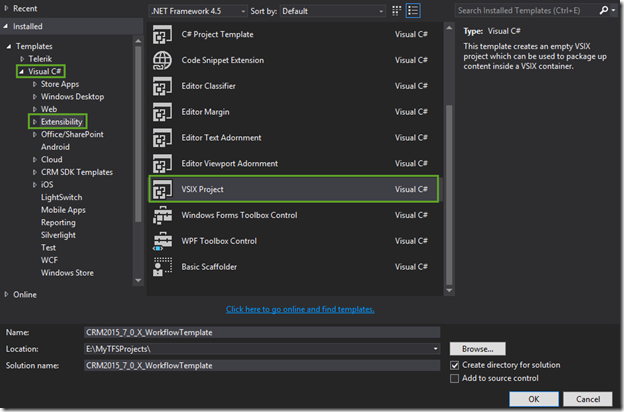Click the Basic Scaffolder icon
Screen dimensions: 624x412
162,267
